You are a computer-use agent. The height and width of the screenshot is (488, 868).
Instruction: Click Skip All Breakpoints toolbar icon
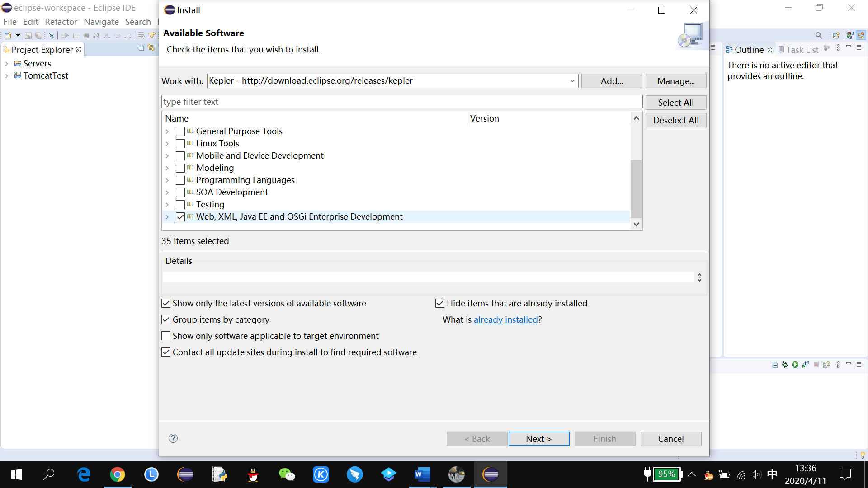coord(51,35)
